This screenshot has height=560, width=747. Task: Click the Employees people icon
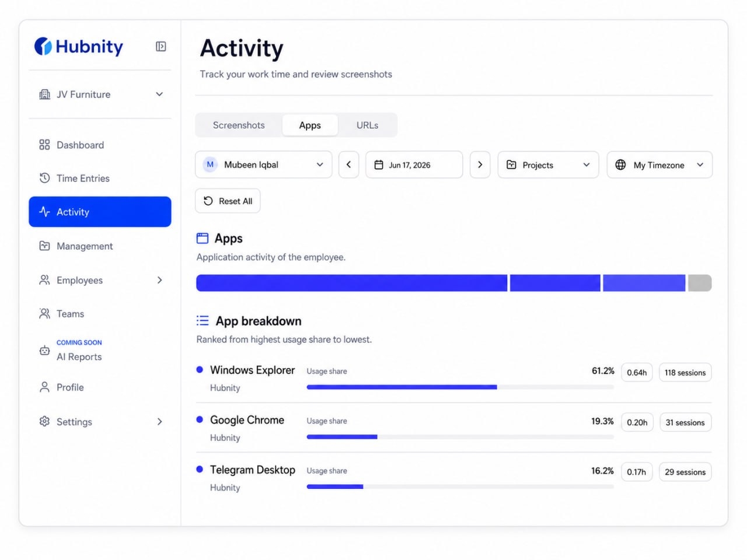pos(44,280)
